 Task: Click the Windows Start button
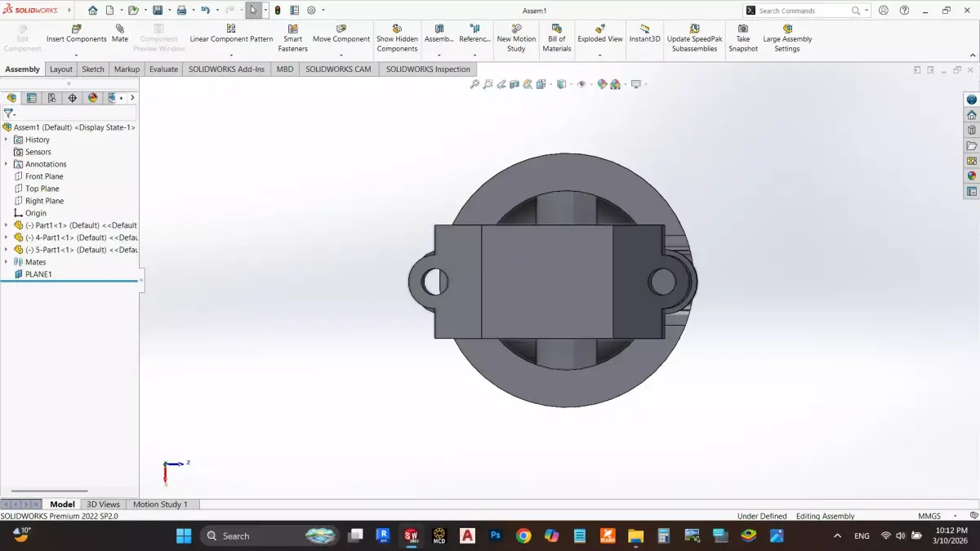coord(184,535)
